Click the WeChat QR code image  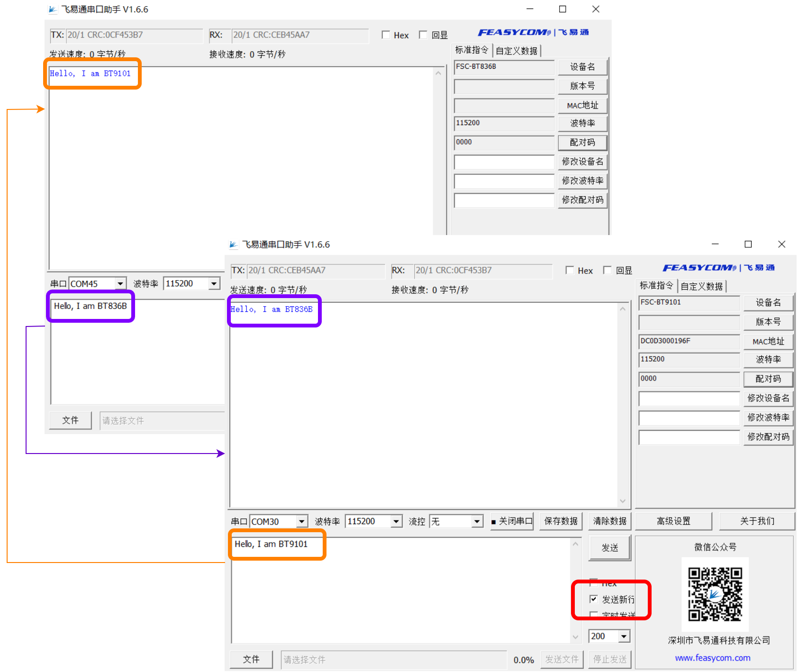pos(715,594)
